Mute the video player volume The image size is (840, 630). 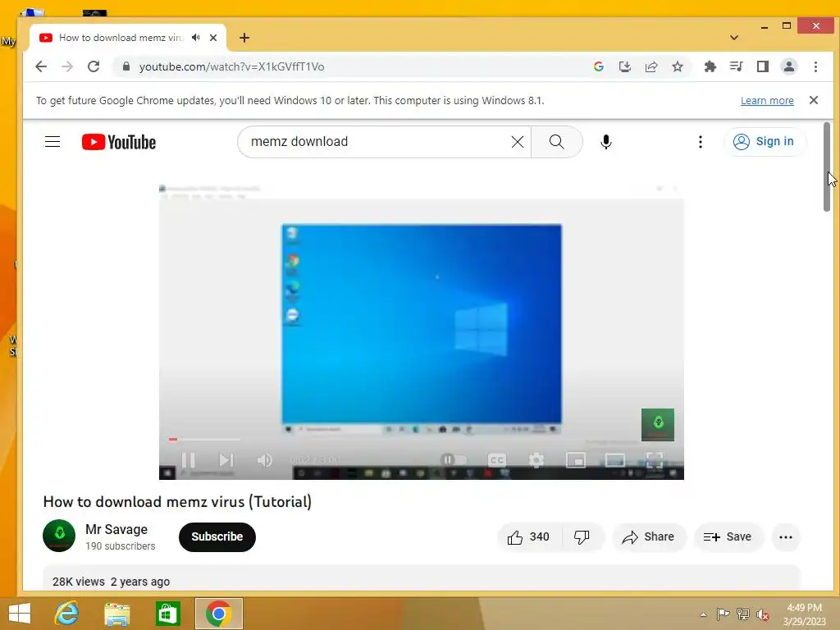coord(265,460)
